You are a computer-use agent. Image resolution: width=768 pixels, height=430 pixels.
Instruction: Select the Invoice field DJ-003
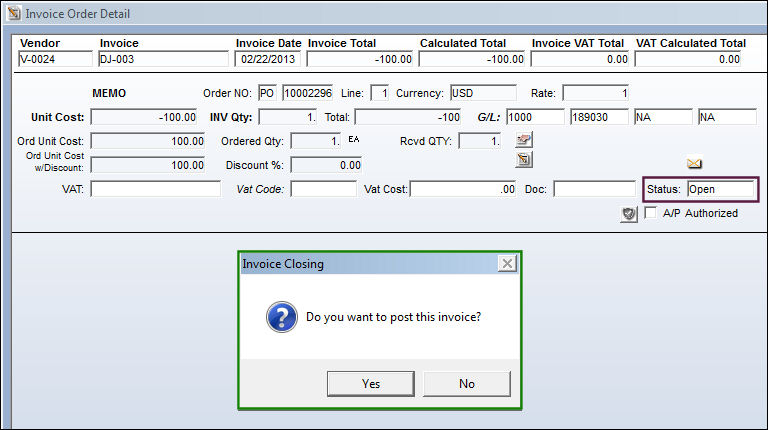(x=163, y=59)
